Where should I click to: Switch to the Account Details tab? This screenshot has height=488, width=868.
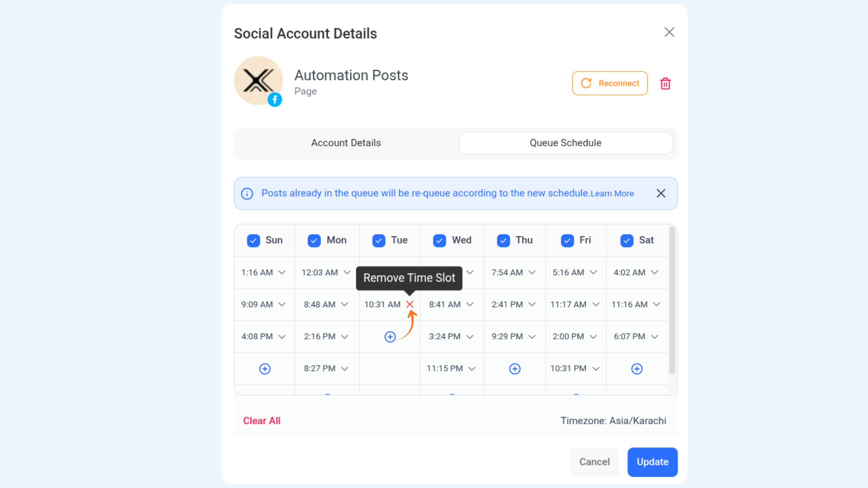coord(346,143)
